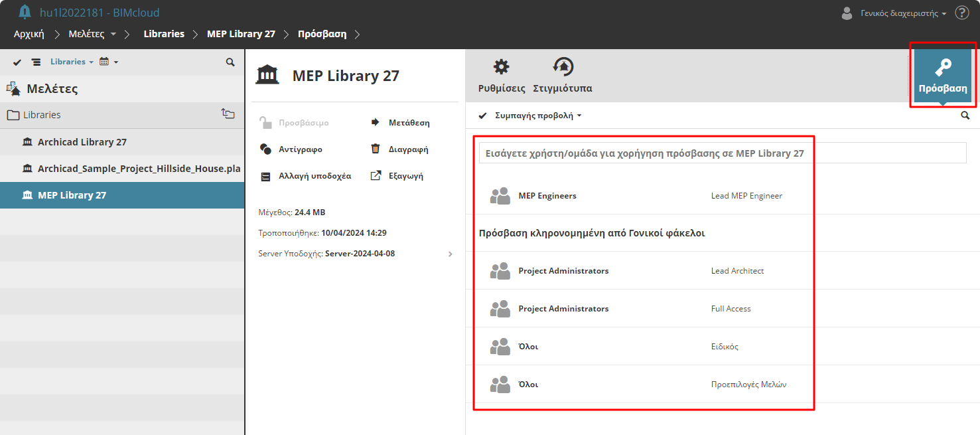Click the notification bell icon

(25, 12)
